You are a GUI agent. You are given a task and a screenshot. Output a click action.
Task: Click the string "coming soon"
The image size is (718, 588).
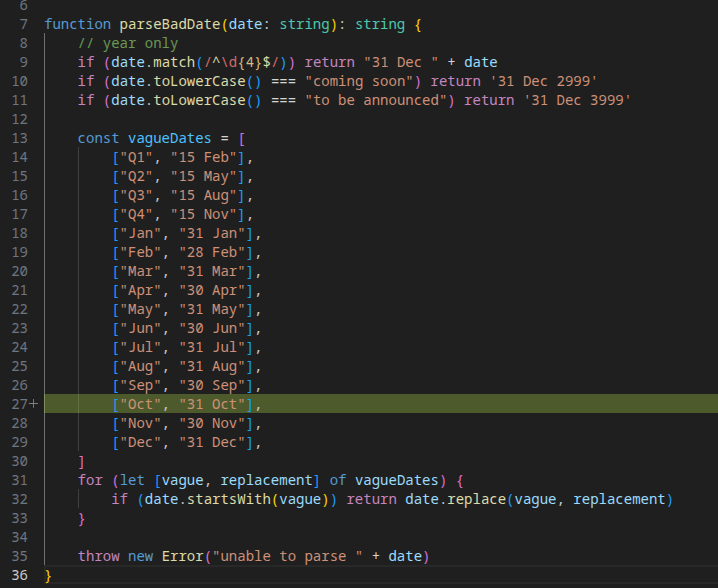click(x=359, y=82)
